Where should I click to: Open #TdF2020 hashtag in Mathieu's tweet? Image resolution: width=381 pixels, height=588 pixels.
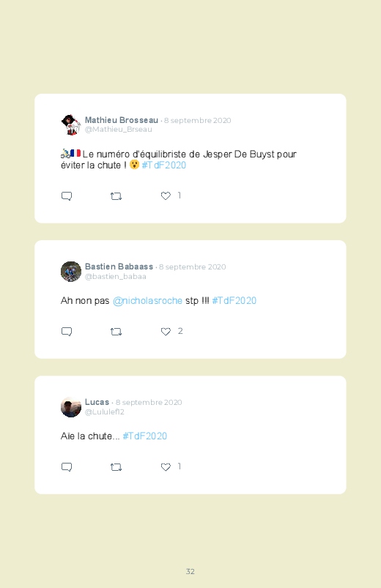pos(163,165)
